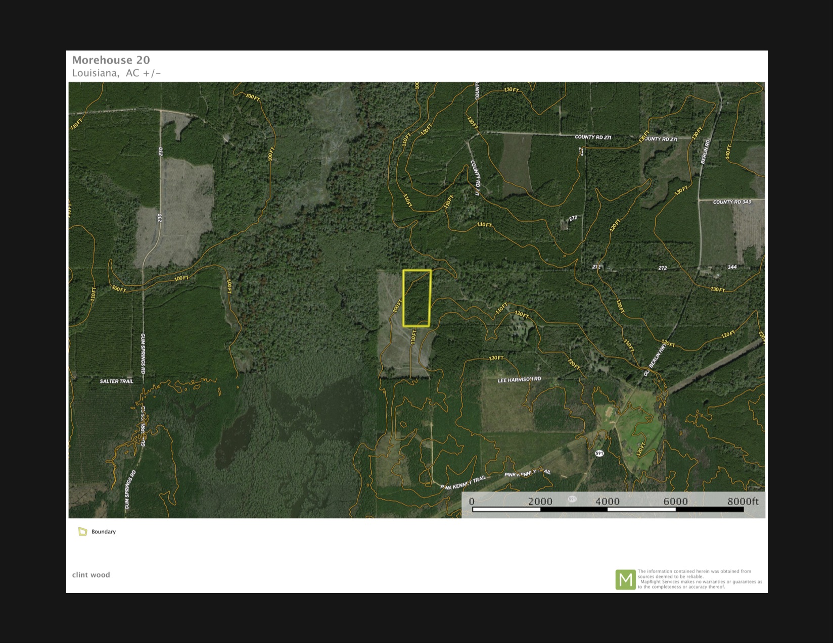Click the Berlin Rd road label
The width and height of the screenshot is (834, 644).
pyautogui.click(x=705, y=151)
